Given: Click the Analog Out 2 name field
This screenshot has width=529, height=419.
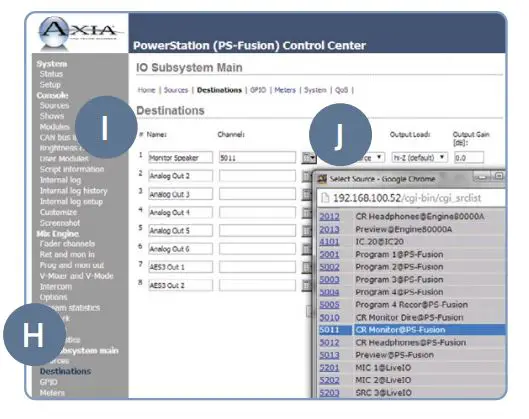Looking at the screenshot, I should [180, 176].
